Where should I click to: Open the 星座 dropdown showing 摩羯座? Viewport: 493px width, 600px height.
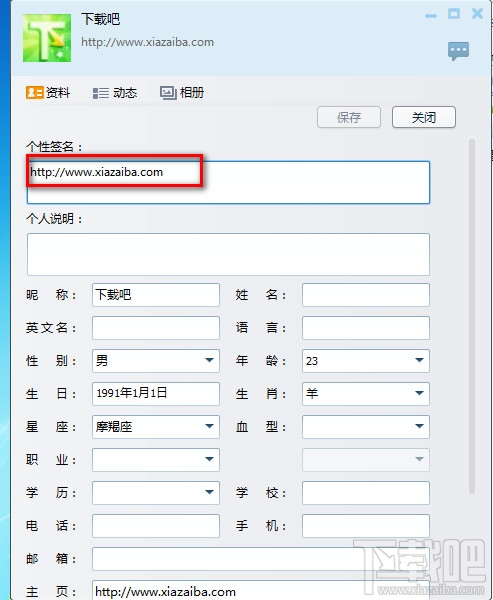(209, 426)
